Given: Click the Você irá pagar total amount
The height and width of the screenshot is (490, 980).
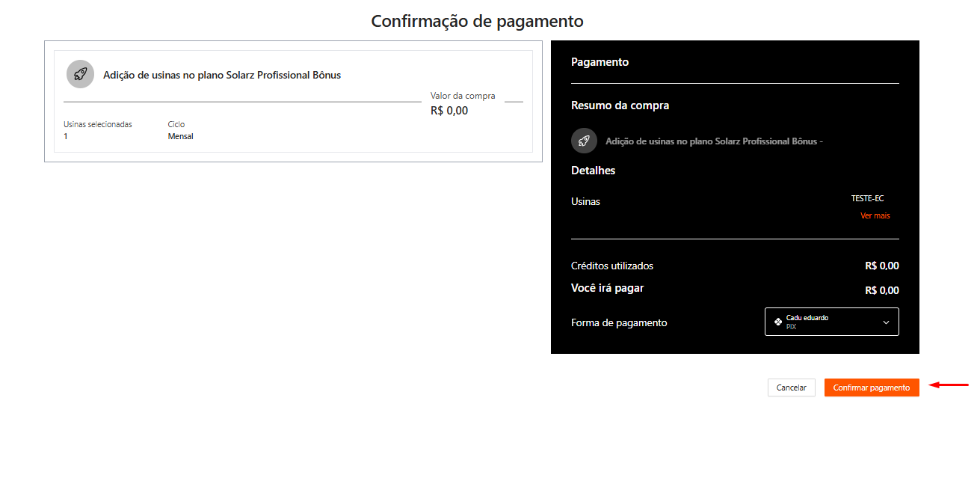Looking at the screenshot, I should click(881, 290).
